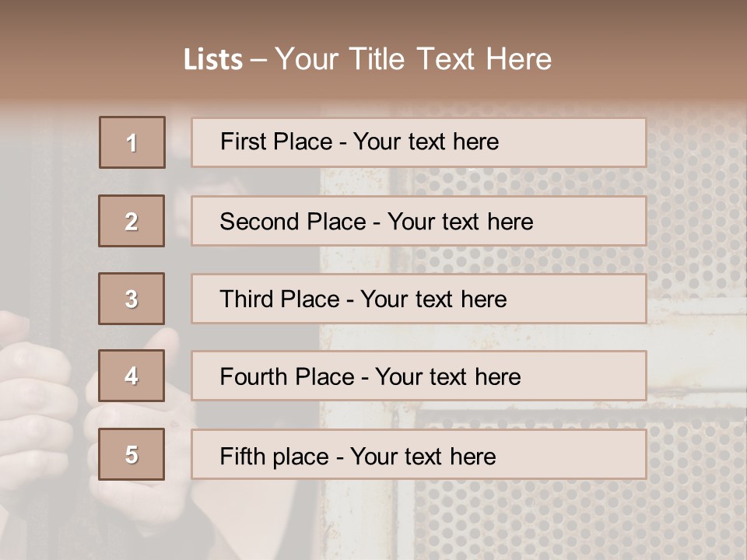The height and width of the screenshot is (560, 747).
Task: Click the bold word Lists in title
Action: [213, 60]
